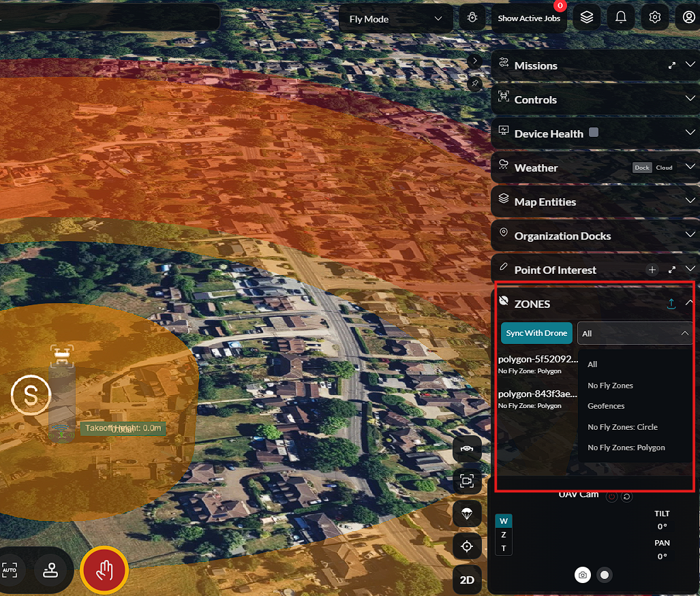
Task: Click the PAN 0° value field
Action: click(x=662, y=556)
